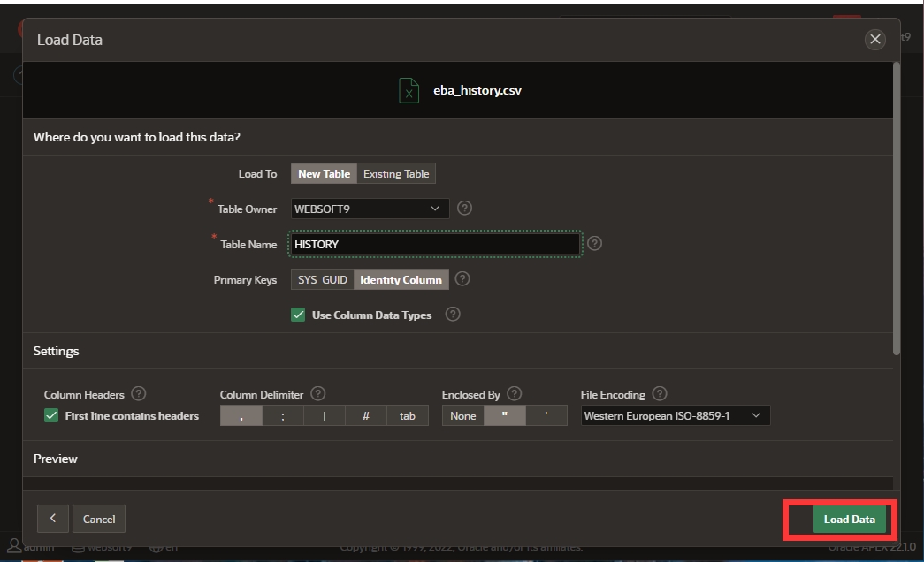Switch Load To to Existing Table

(x=396, y=174)
